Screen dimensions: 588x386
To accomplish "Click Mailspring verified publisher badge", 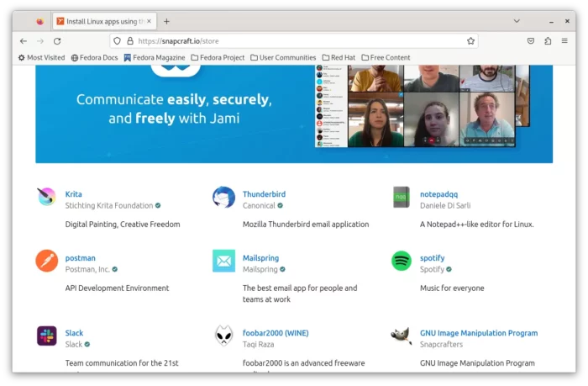I will [x=282, y=269].
